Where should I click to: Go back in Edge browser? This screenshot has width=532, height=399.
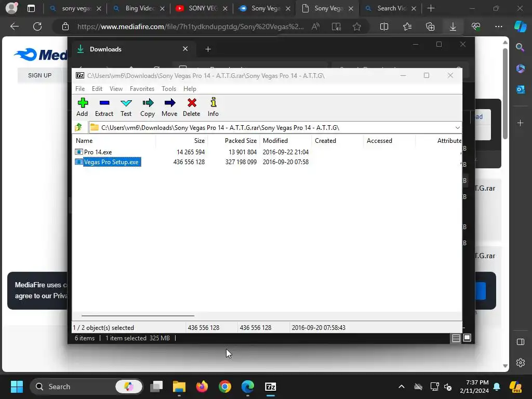click(15, 26)
